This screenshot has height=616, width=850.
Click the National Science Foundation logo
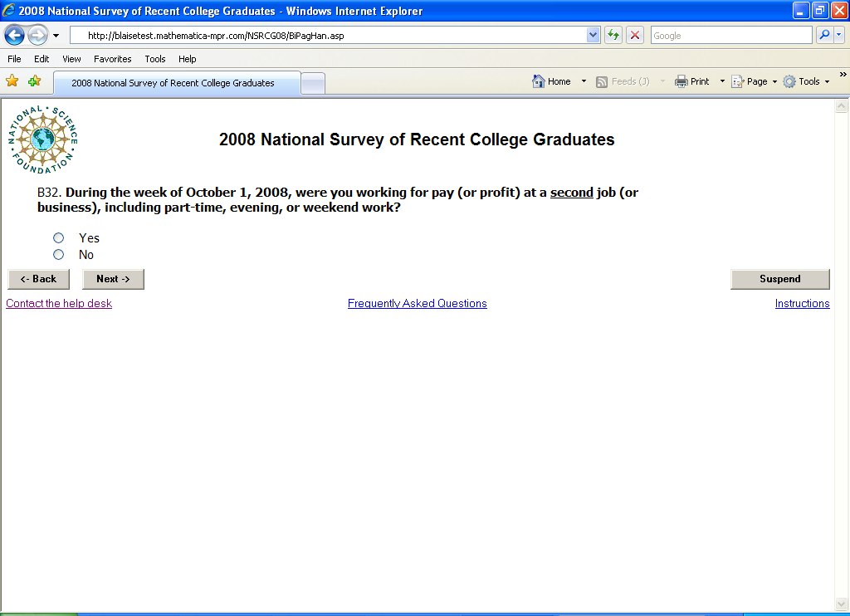click(43, 139)
